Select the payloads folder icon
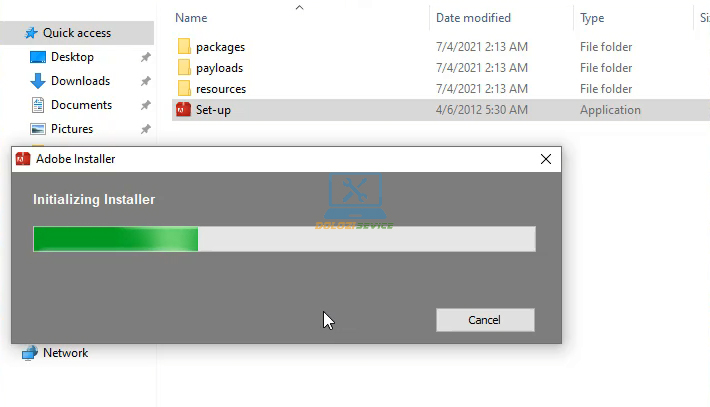This screenshot has width=710, height=407. (x=184, y=67)
